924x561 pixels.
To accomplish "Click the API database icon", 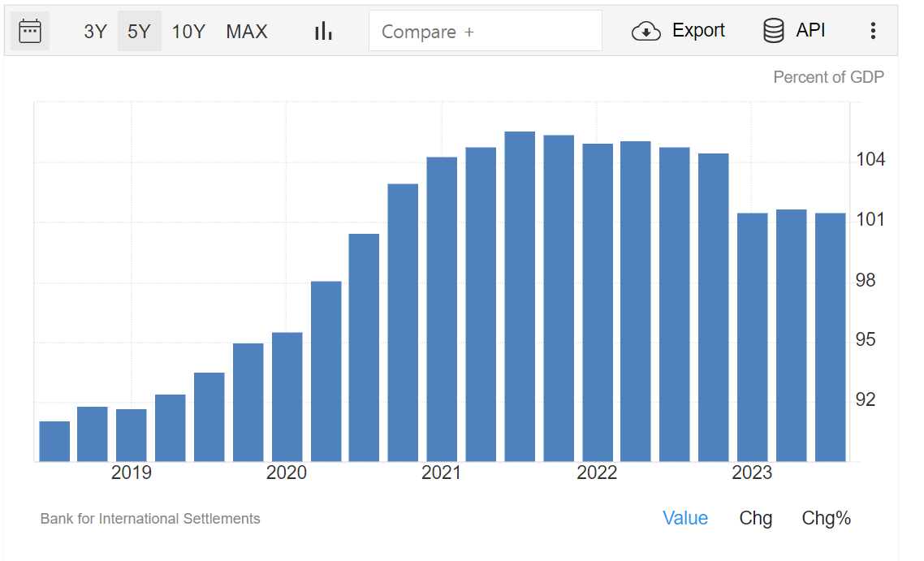I will coord(773,31).
